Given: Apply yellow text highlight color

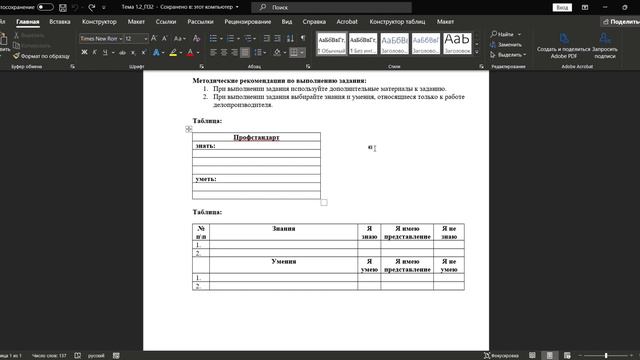Looking at the screenshot, I should [173, 53].
